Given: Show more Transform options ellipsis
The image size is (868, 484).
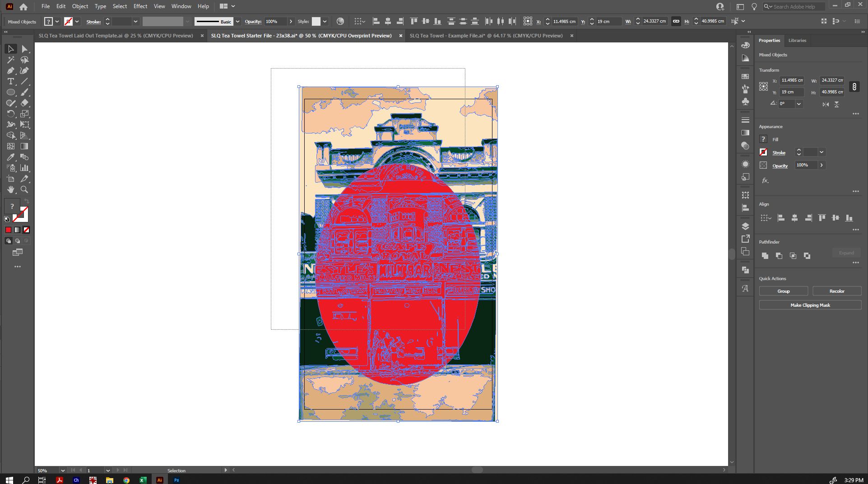Looking at the screenshot, I should [855, 114].
